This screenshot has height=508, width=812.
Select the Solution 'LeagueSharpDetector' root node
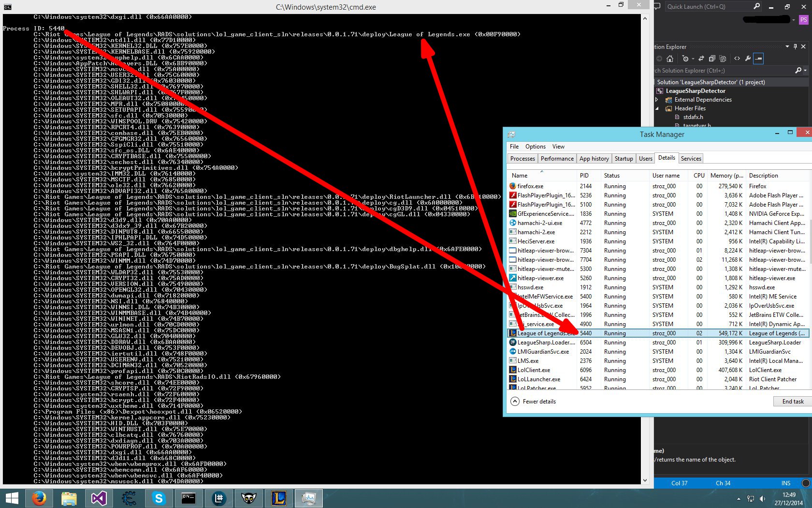(x=711, y=82)
